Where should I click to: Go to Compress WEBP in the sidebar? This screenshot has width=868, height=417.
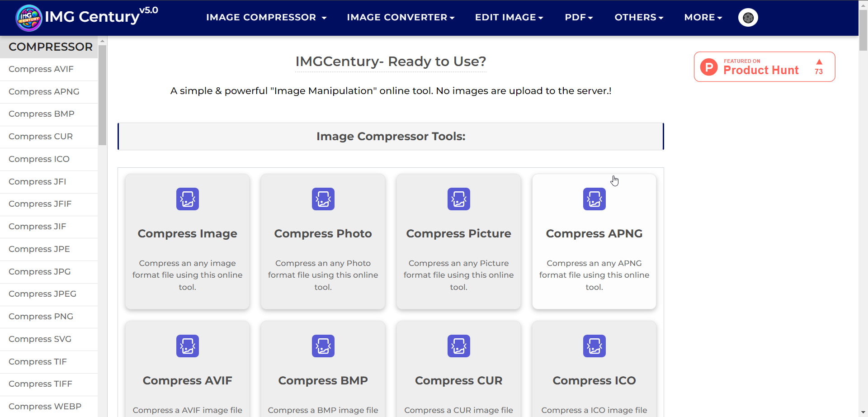tap(49, 407)
